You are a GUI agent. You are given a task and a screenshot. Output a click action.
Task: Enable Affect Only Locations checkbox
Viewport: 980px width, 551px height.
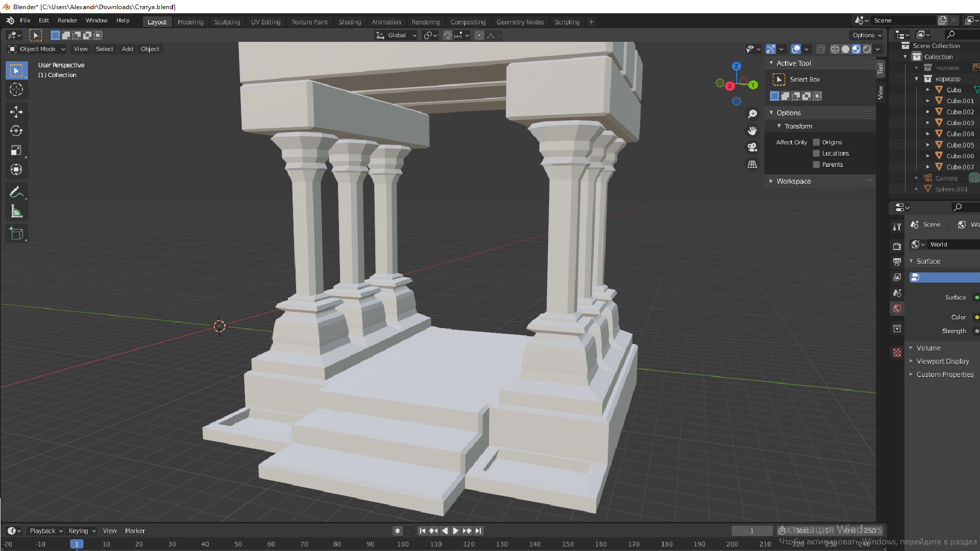[816, 154]
